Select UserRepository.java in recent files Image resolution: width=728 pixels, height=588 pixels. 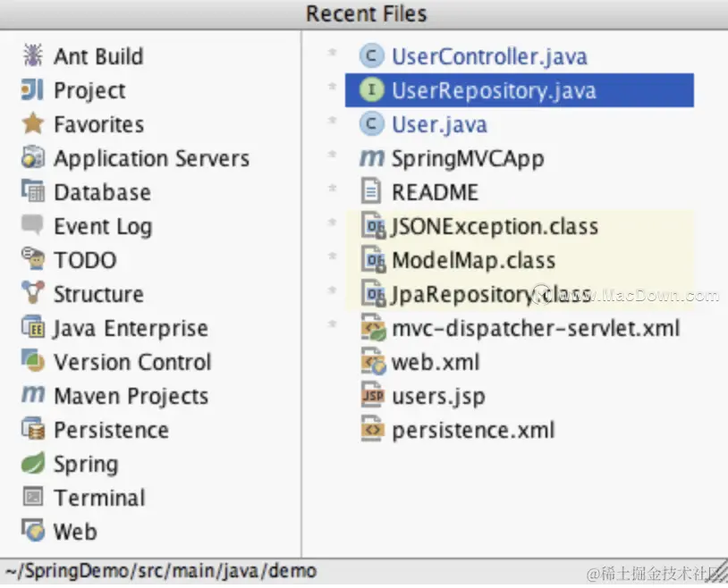[493, 90]
